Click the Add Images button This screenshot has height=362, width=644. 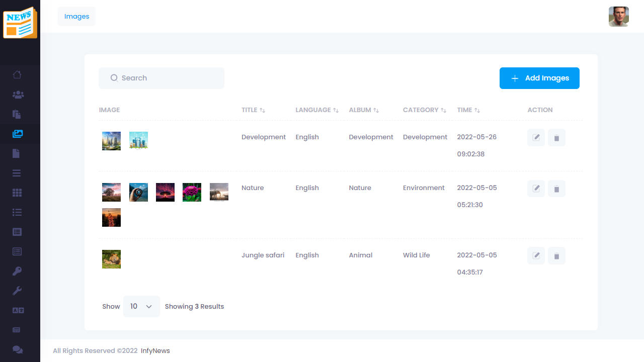(539, 78)
